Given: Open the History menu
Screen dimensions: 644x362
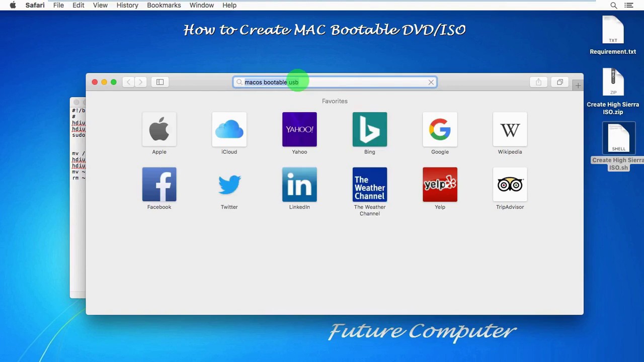Looking at the screenshot, I should click(x=127, y=5).
